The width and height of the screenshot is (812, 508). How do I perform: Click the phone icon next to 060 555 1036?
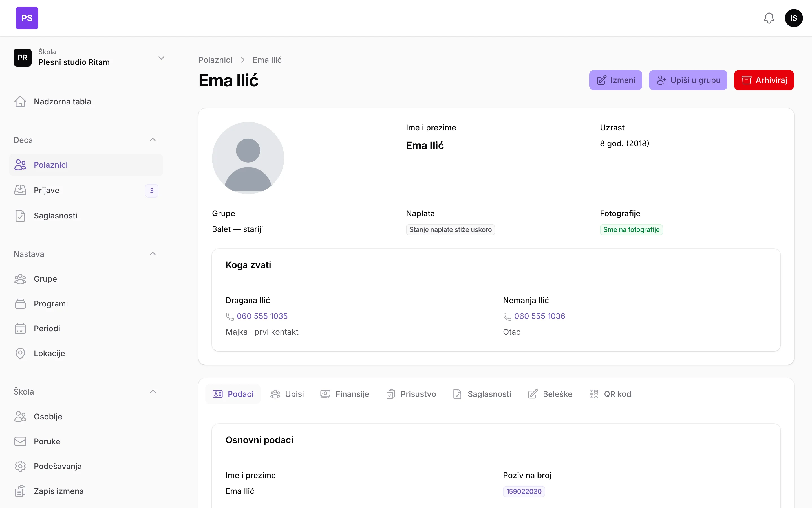507,316
